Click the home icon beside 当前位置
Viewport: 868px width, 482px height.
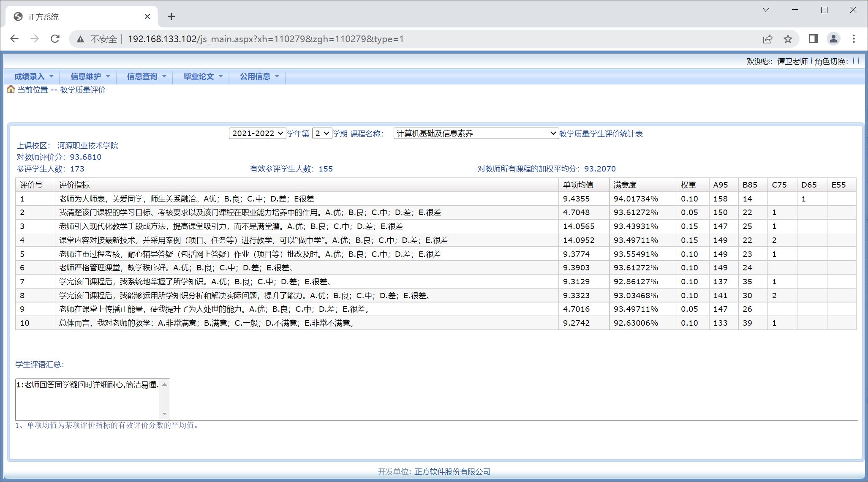11,90
